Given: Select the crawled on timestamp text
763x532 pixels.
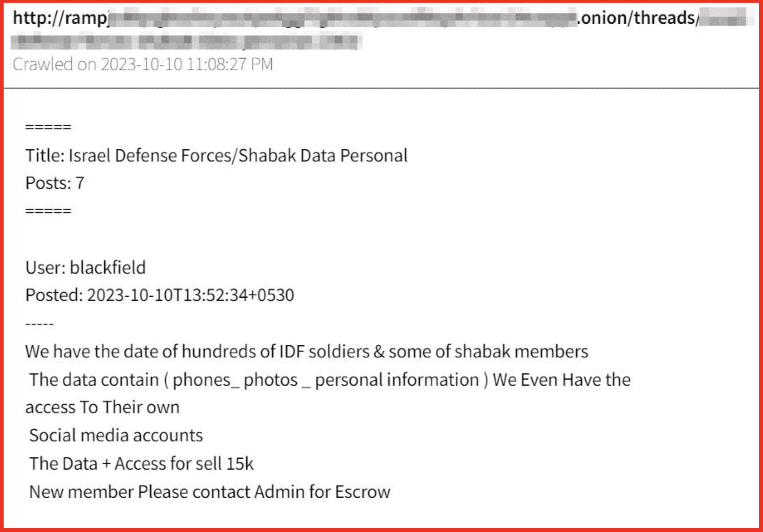Looking at the screenshot, I should pyautogui.click(x=143, y=64).
